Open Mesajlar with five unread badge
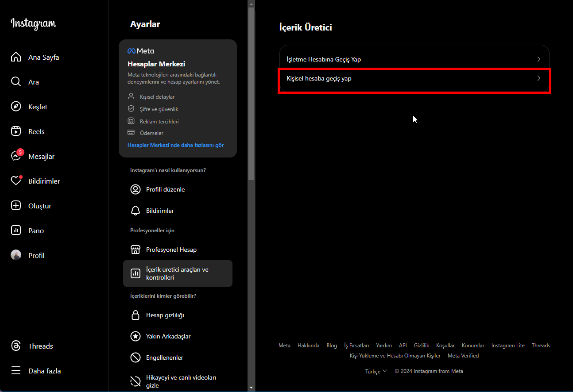The width and height of the screenshot is (573, 392). (x=16, y=156)
